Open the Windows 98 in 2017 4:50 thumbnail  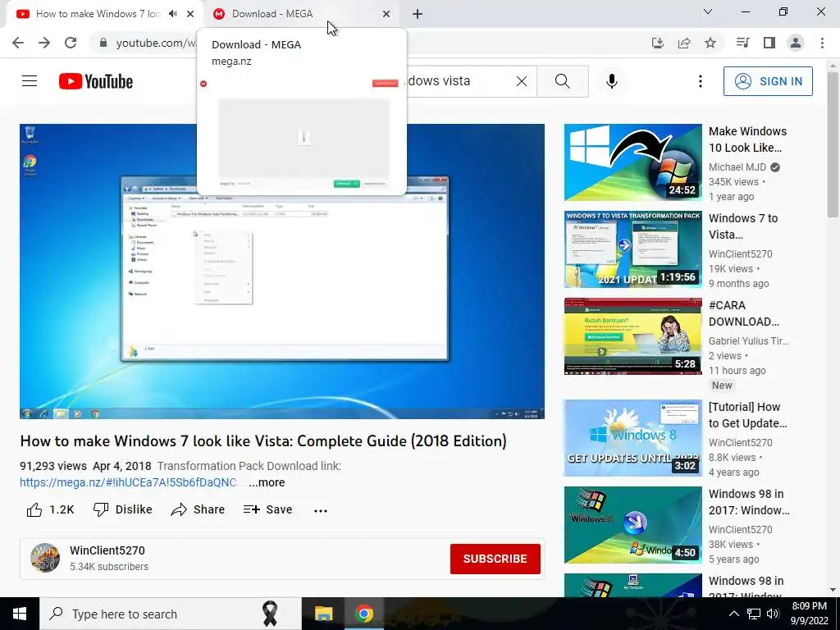click(632, 524)
